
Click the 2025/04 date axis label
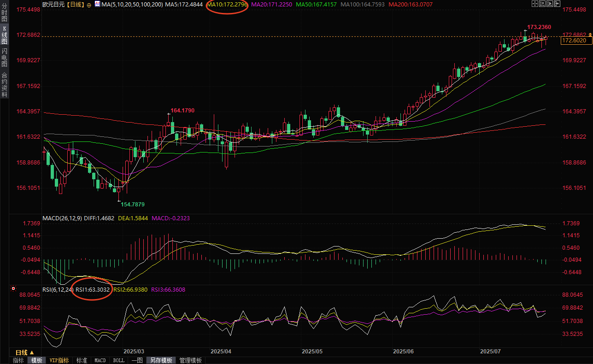coord(221,351)
